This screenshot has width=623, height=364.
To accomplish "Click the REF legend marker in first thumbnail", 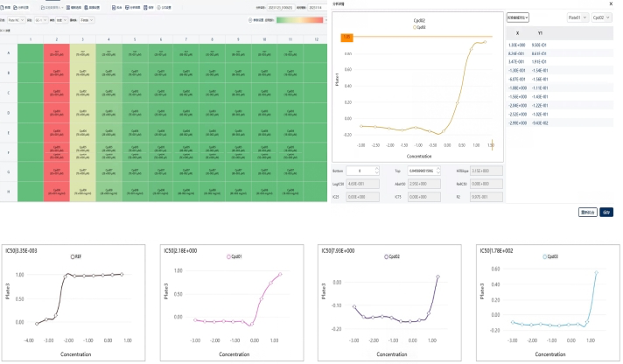I will tap(73, 256).
